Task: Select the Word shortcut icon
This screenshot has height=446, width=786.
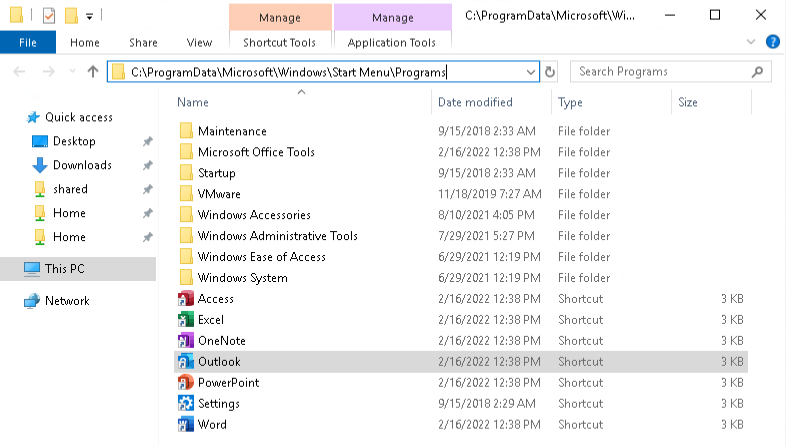Action: point(186,424)
